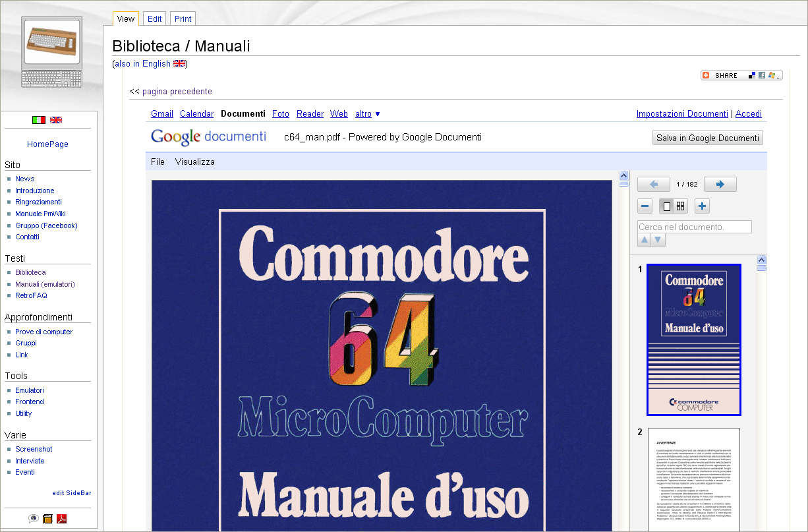Open Utility sidebar link
808x532 pixels.
(24, 413)
